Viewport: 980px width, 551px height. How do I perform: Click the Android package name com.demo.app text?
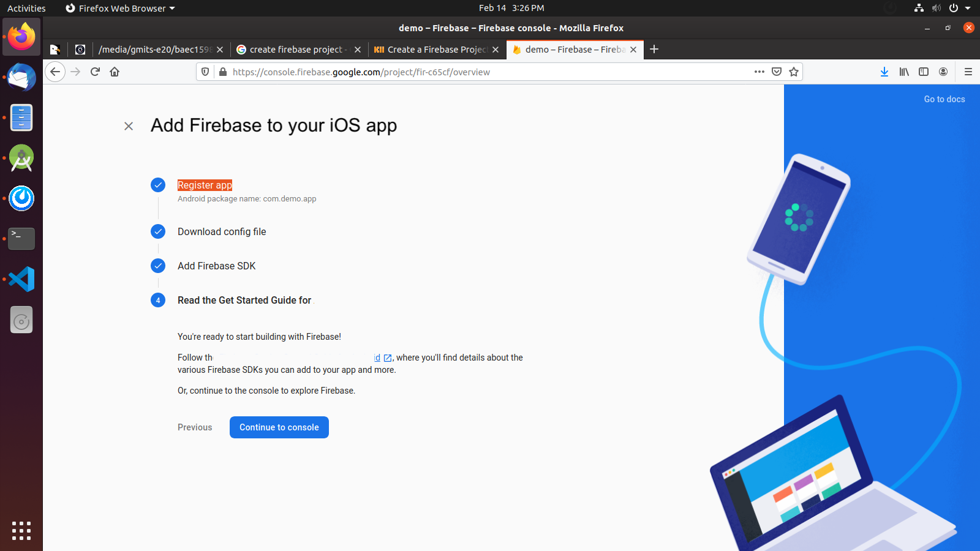coord(247,199)
